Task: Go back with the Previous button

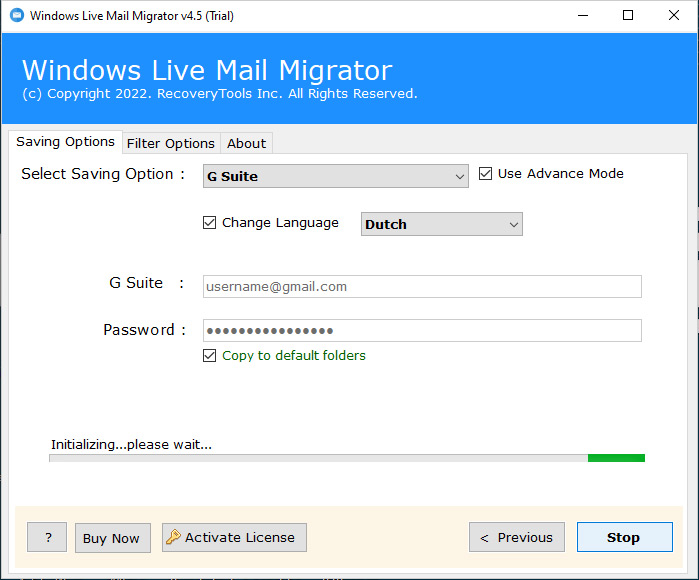Action: point(517,537)
